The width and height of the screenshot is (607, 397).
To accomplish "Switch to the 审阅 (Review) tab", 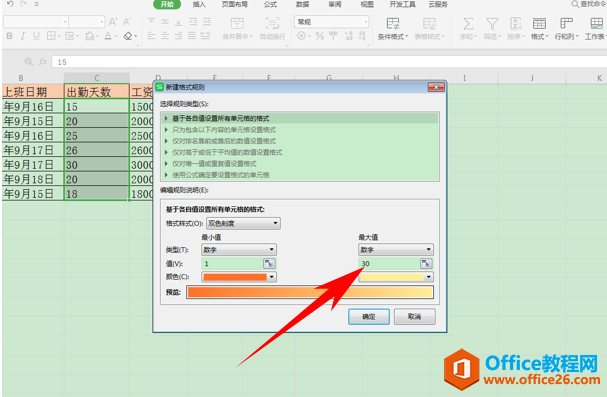I will [335, 4].
